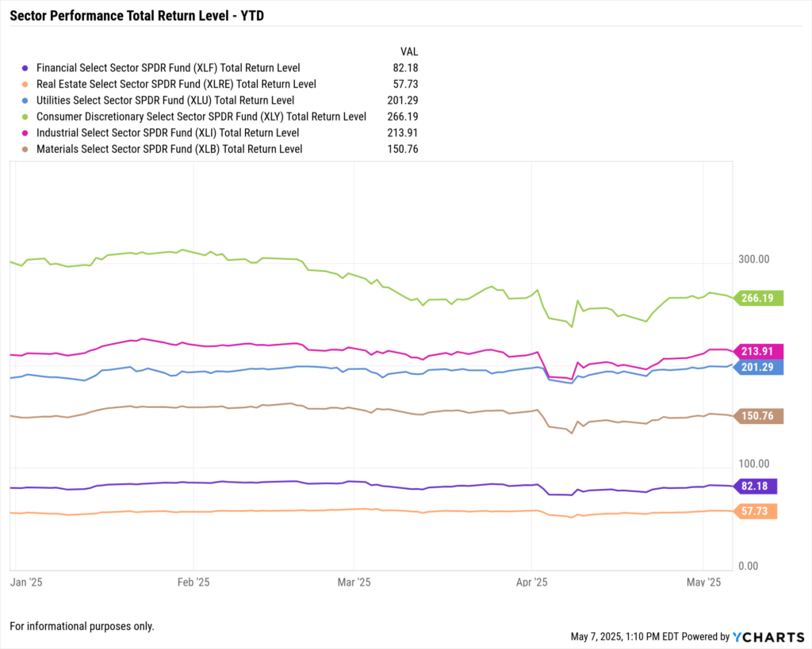Click the For informational purposes only note
Image resolution: width=812 pixels, height=649 pixels.
coord(82,626)
